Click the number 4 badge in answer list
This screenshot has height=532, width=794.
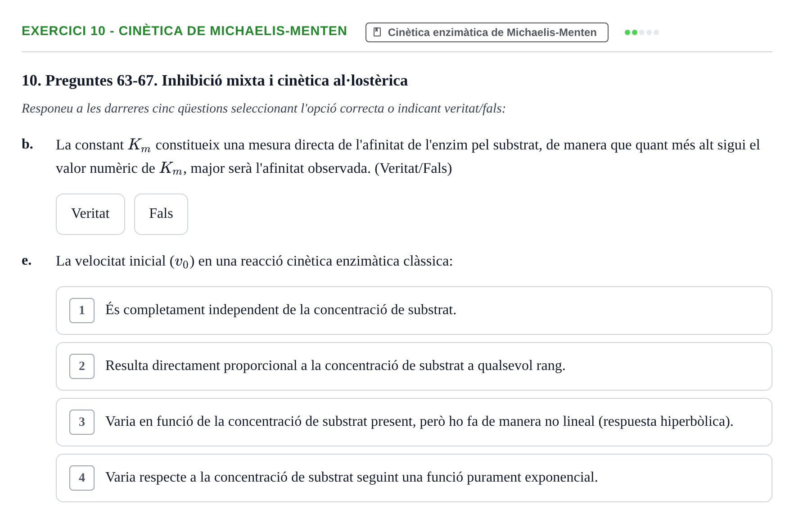coord(81,478)
